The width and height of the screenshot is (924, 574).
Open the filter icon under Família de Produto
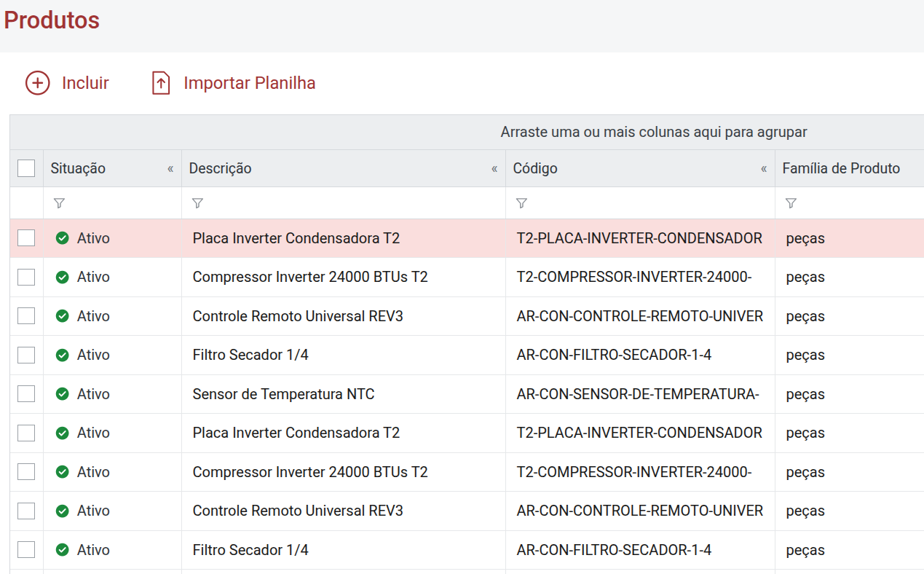tap(791, 203)
